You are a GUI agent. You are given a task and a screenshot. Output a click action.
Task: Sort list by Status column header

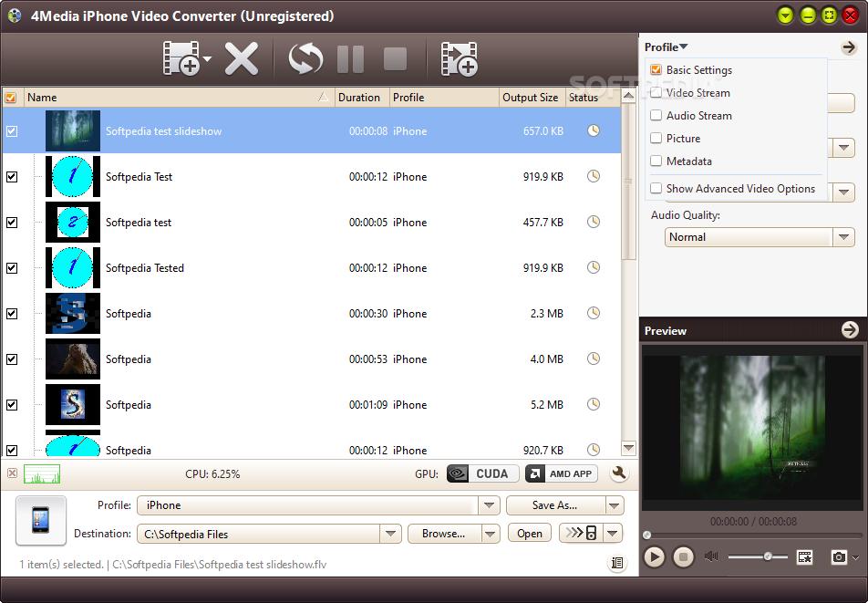[593, 98]
